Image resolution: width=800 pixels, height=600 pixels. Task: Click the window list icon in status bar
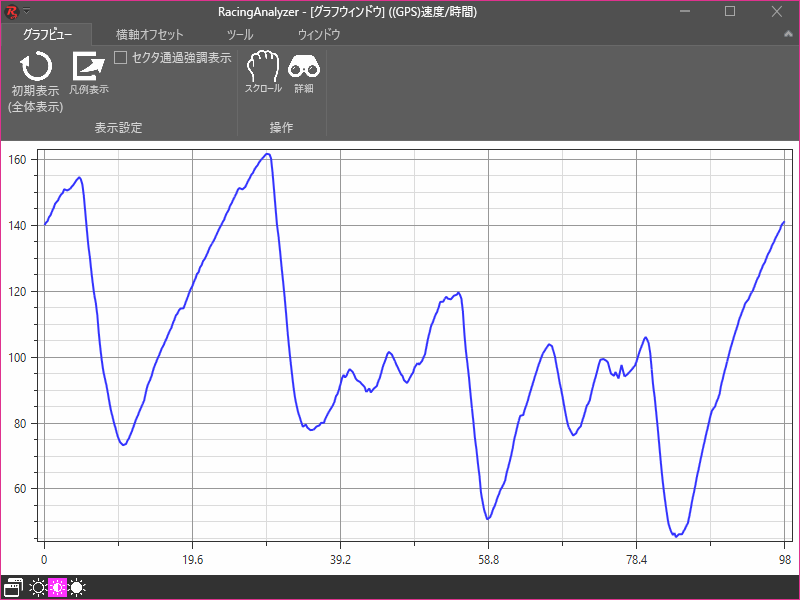click(x=14, y=587)
